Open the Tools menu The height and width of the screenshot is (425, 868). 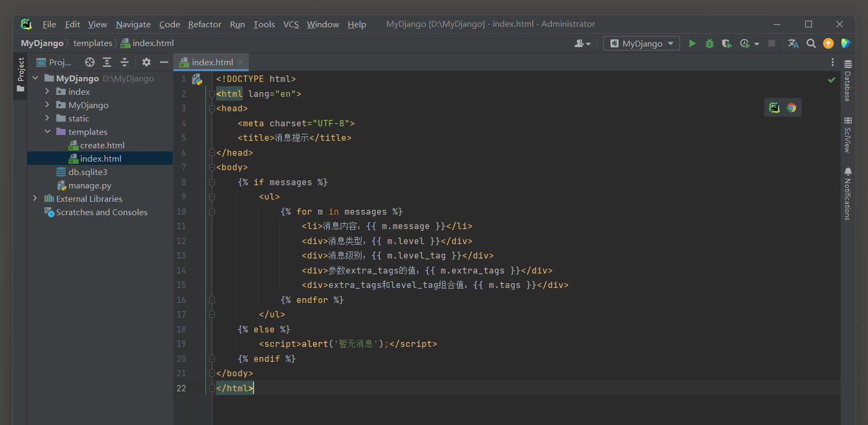264,24
